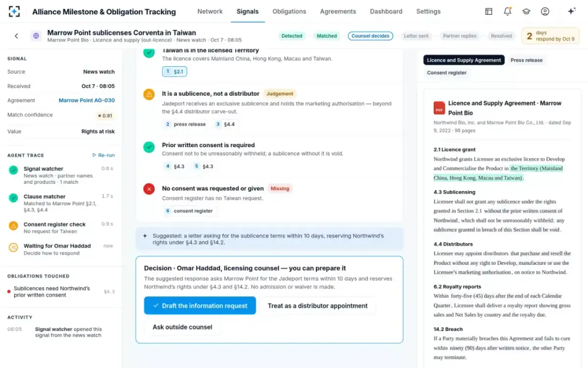Click the Matched stage pill
588x368 pixels.
click(327, 36)
